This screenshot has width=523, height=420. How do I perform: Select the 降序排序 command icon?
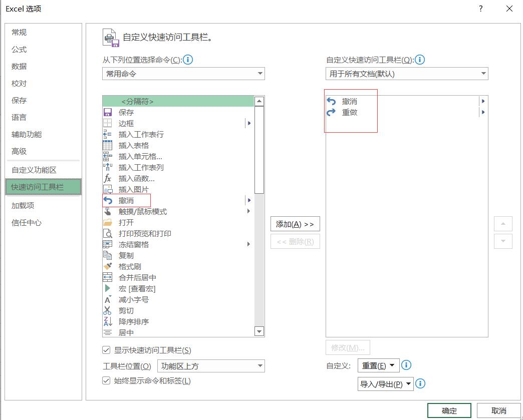(107, 321)
